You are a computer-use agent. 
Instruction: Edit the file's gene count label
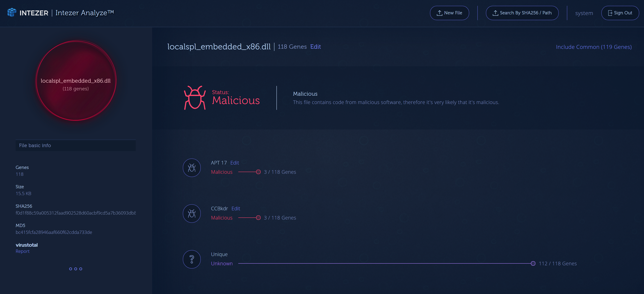click(x=316, y=47)
